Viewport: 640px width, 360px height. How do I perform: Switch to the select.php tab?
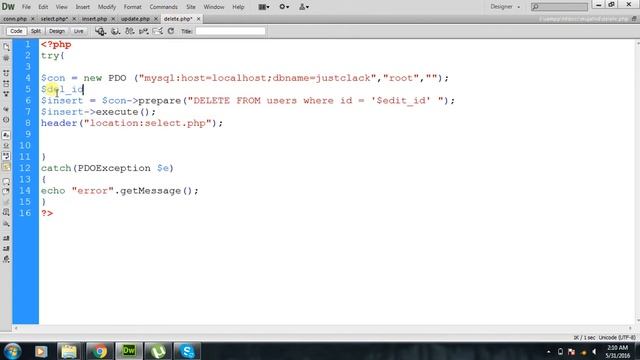point(54,19)
